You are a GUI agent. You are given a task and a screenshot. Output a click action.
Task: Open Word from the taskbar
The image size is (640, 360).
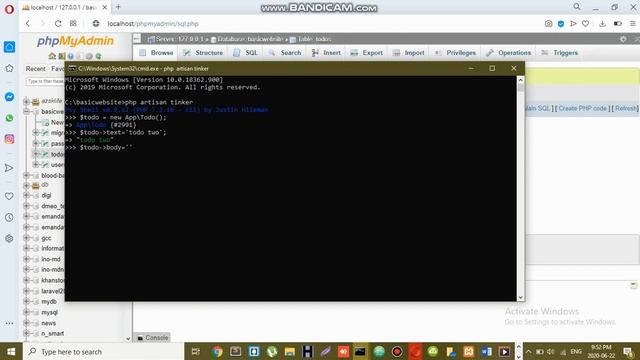[486, 352]
